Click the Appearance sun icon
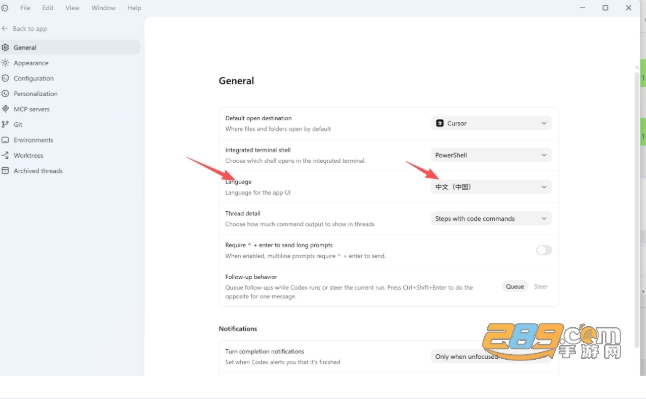 click(5, 63)
